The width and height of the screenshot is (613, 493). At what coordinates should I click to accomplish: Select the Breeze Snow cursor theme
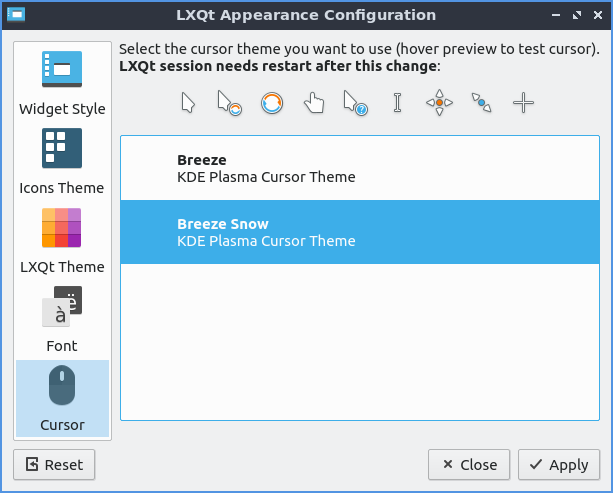pyautogui.click(x=358, y=232)
